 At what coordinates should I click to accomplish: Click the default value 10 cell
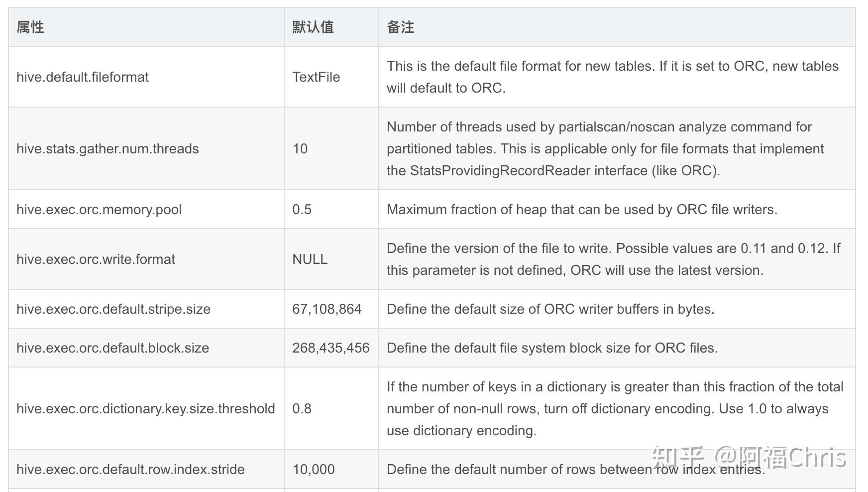(x=300, y=149)
